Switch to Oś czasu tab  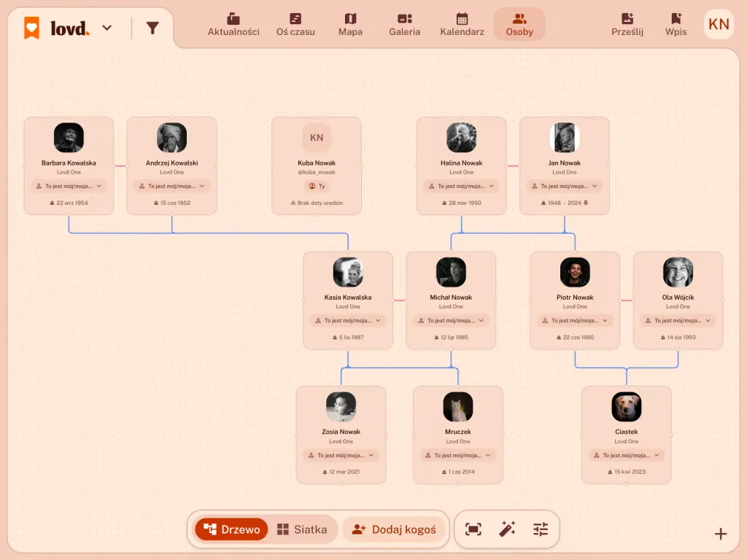click(295, 25)
